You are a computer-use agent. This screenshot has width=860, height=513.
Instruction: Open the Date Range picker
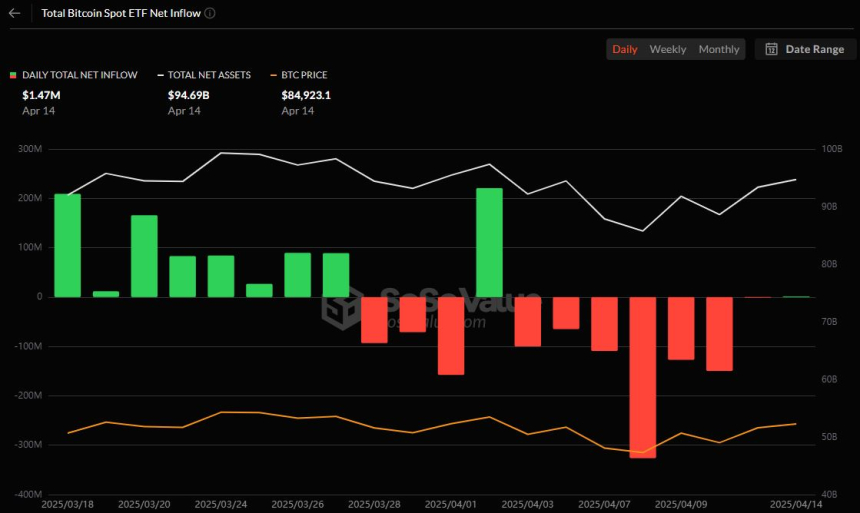[x=805, y=49]
